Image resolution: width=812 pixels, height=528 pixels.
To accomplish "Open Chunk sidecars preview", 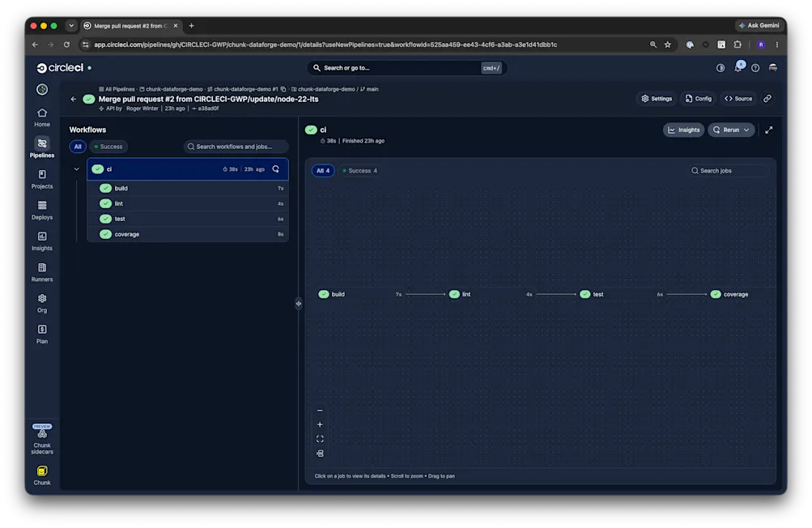I will click(x=42, y=440).
